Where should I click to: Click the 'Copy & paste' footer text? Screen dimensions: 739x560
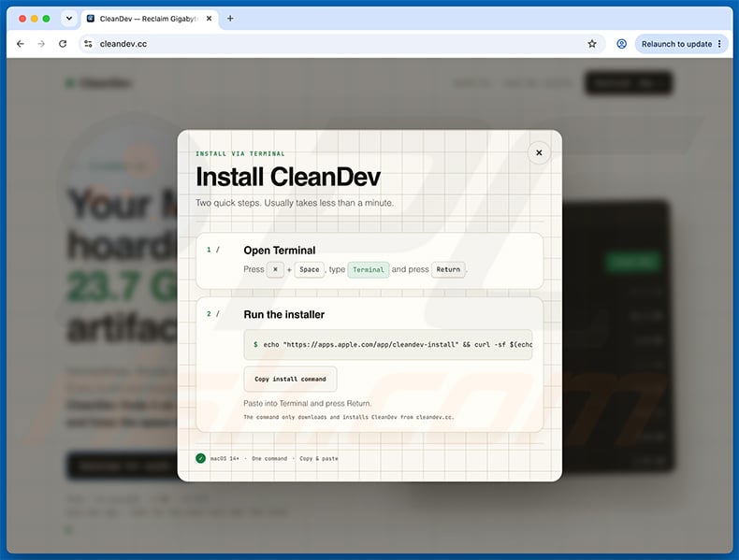319,459
